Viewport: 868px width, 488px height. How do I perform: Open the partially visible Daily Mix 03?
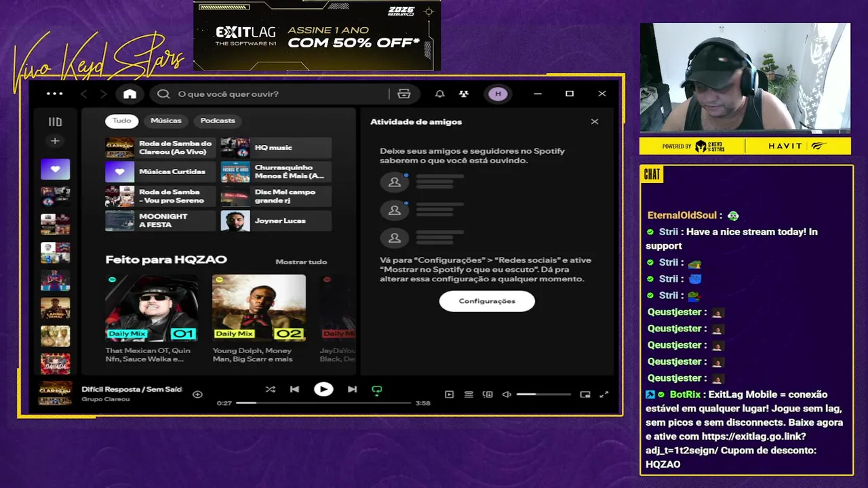coord(338,308)
